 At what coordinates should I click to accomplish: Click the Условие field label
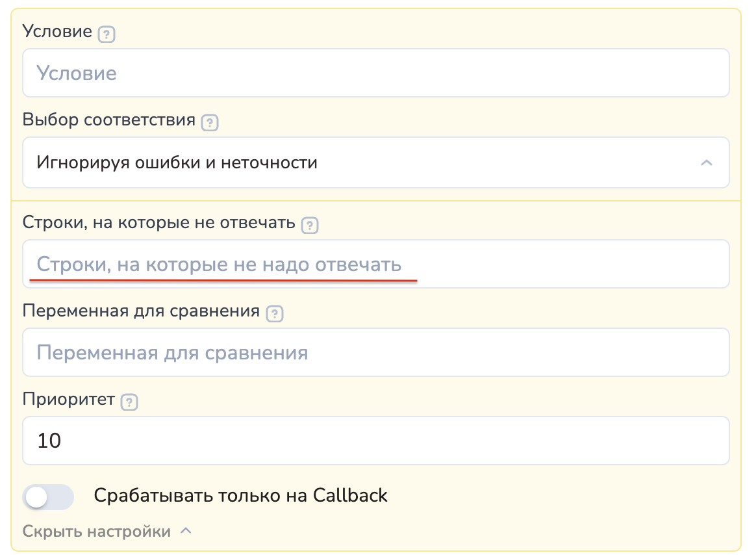click(x=57, y=32)
